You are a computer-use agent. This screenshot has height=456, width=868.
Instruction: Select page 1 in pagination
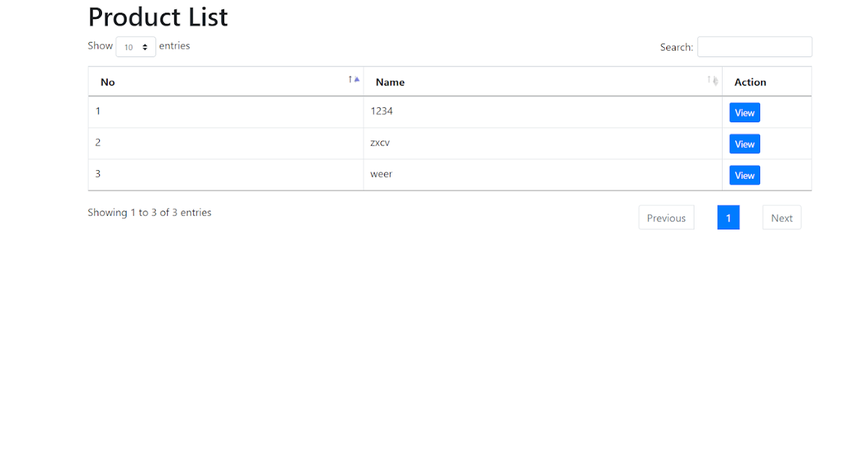pyautogui.click(x=728, y=217)
